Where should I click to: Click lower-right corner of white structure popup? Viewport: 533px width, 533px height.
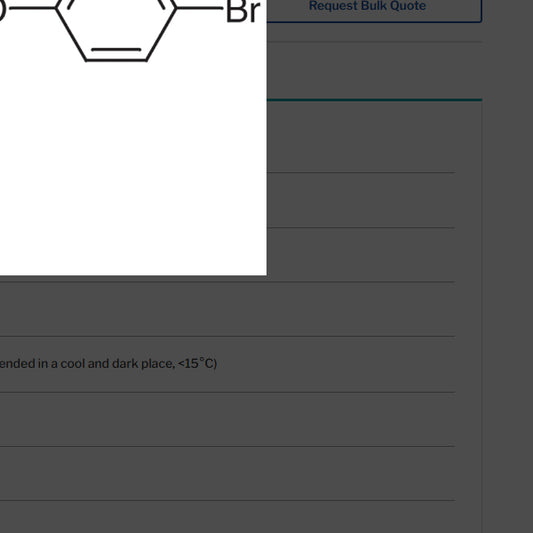pos(262,271)
